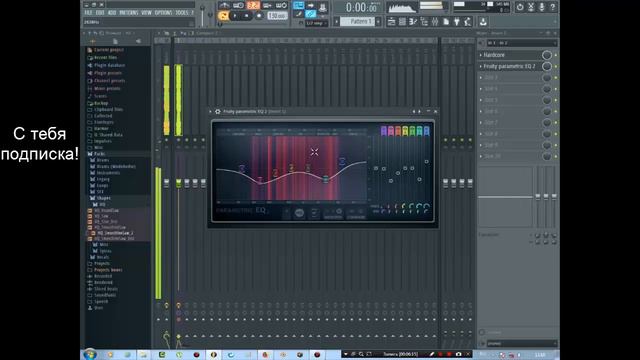Screen dimensions: 640x360
Task: Toggle the blue typing keyboard to piano icon
Action: click(299, 5)
